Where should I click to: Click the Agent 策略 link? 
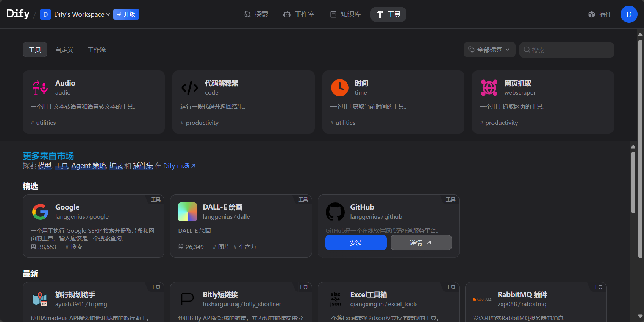(89, 166)
